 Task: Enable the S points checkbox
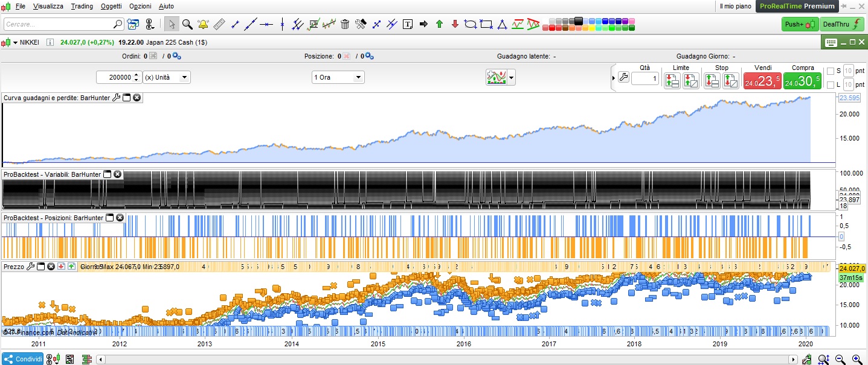[x=830, y=71]
